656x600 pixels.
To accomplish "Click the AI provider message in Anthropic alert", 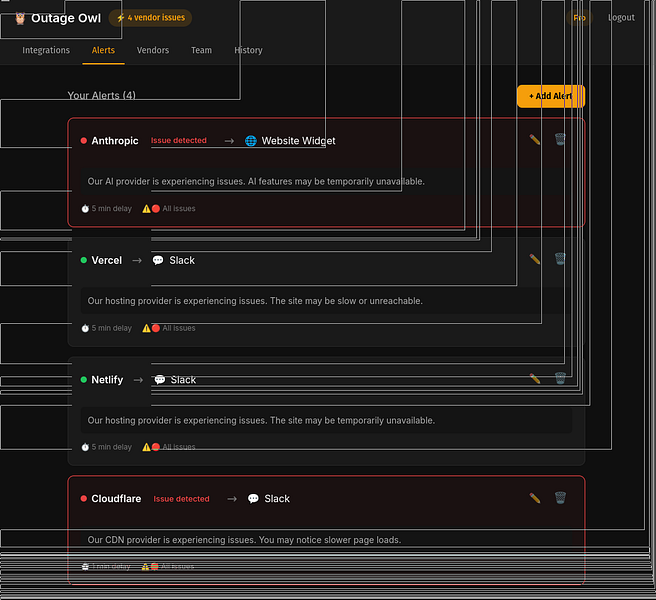I will (256, 181).
